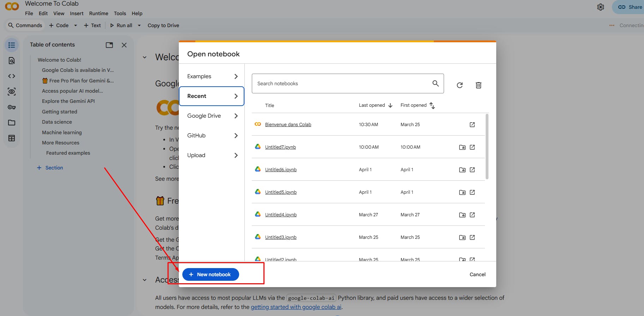Open the Insert menu

point(77,13)
